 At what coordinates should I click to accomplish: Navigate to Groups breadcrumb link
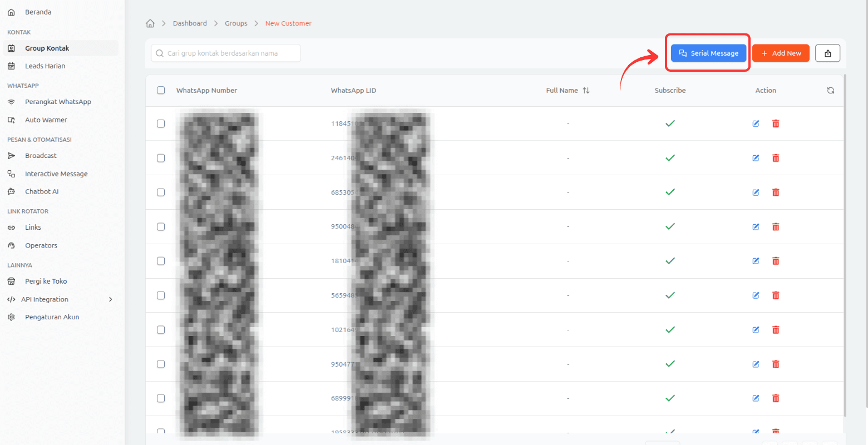236,23
